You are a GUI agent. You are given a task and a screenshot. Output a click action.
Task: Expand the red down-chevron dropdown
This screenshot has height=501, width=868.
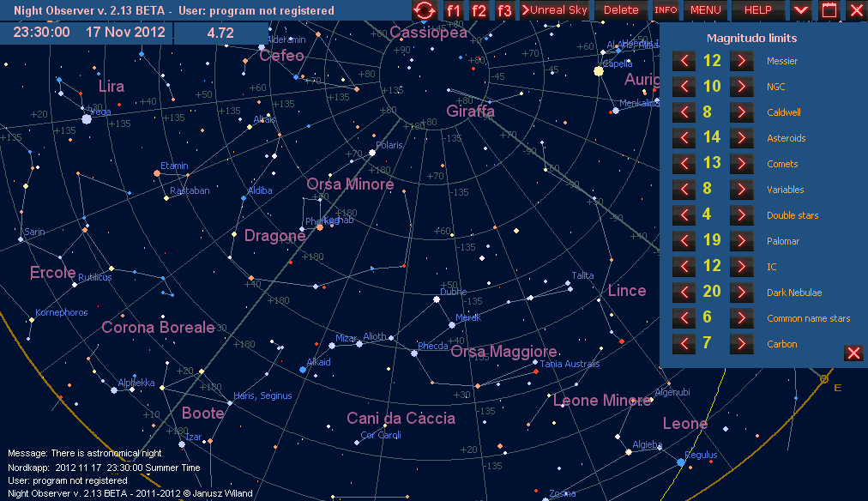[x=800, y=10]
